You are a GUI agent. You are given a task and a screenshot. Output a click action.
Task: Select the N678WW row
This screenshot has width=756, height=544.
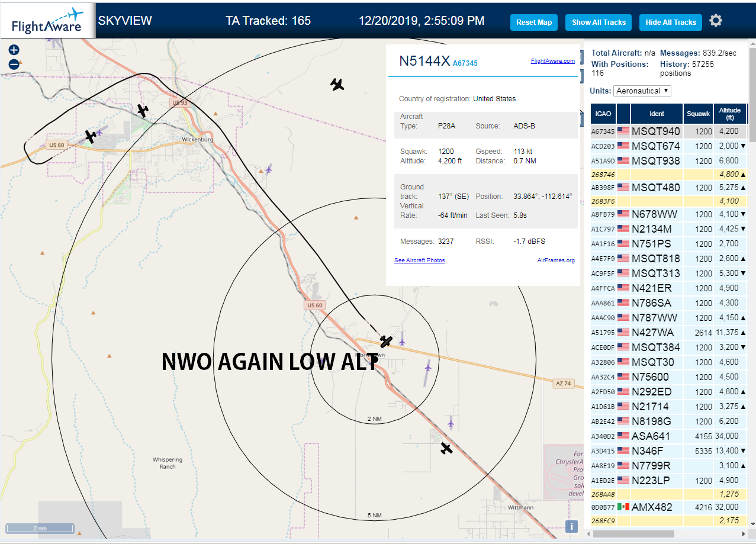(x=668, y=214)
